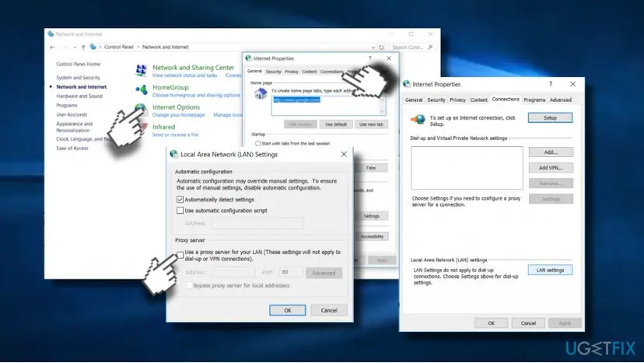Click the globe connection icon beside Setup

coord(418,120)
